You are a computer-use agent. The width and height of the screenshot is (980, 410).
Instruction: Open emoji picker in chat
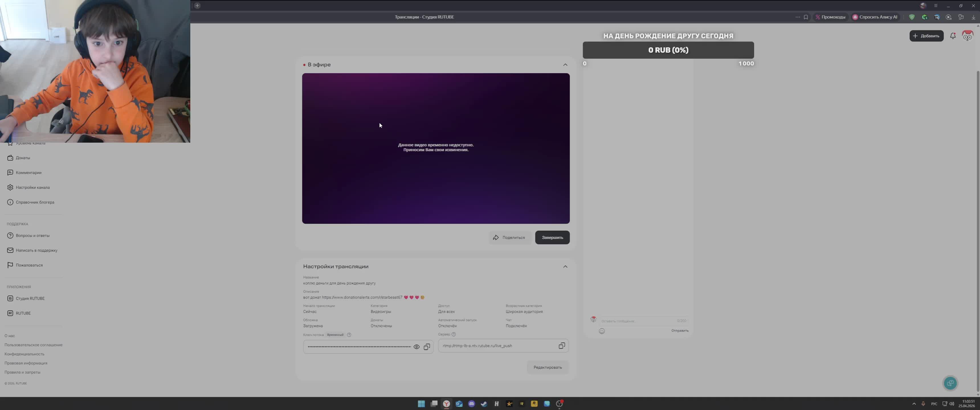pyautogui.click(x=601, y=331)
